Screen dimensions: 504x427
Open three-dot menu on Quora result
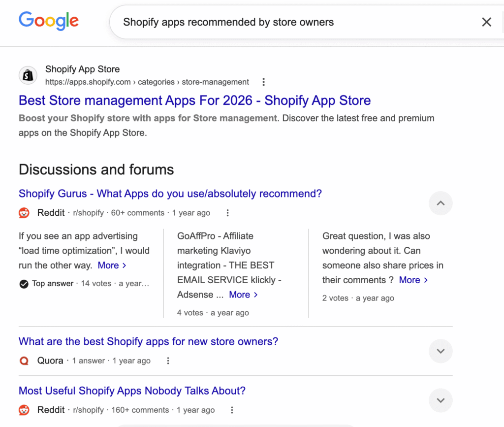coord(168,361)
